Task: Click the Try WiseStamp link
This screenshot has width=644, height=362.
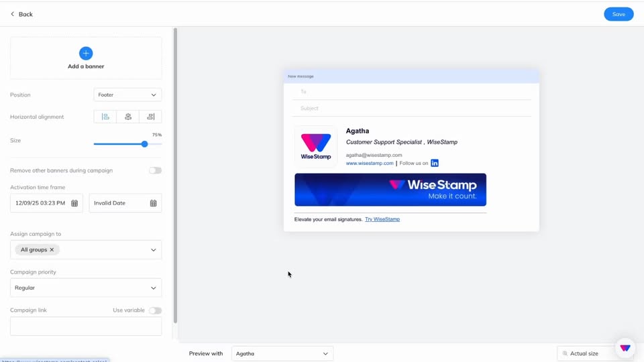Action: click(382, 219)
